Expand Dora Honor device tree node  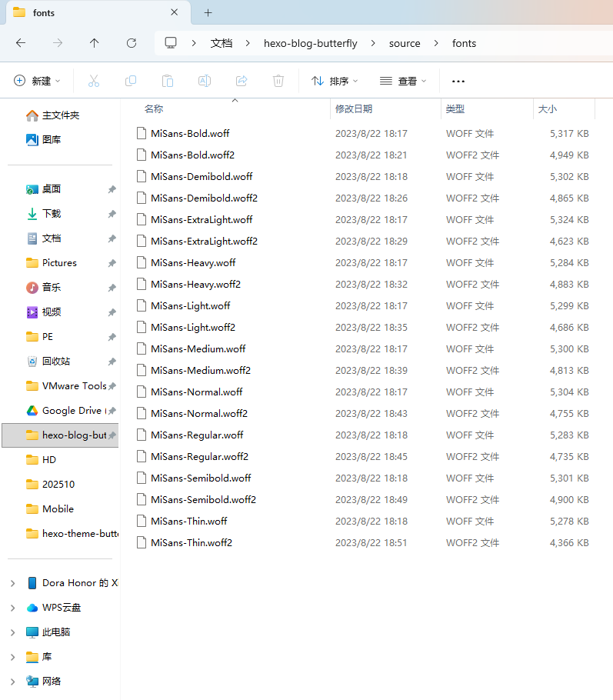coord(13,583)
